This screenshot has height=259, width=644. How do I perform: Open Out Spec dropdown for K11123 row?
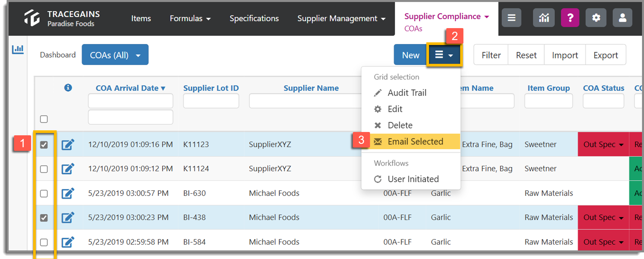coord(603,145)
